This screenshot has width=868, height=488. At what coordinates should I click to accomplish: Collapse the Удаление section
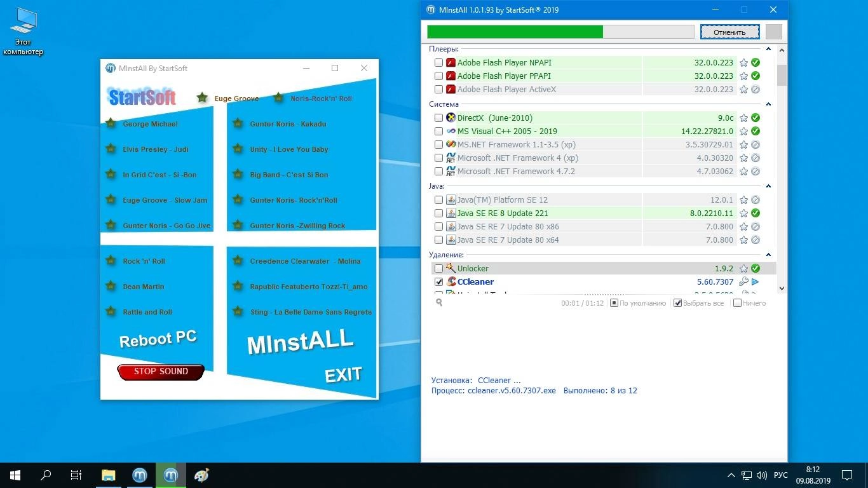(768, 255)
